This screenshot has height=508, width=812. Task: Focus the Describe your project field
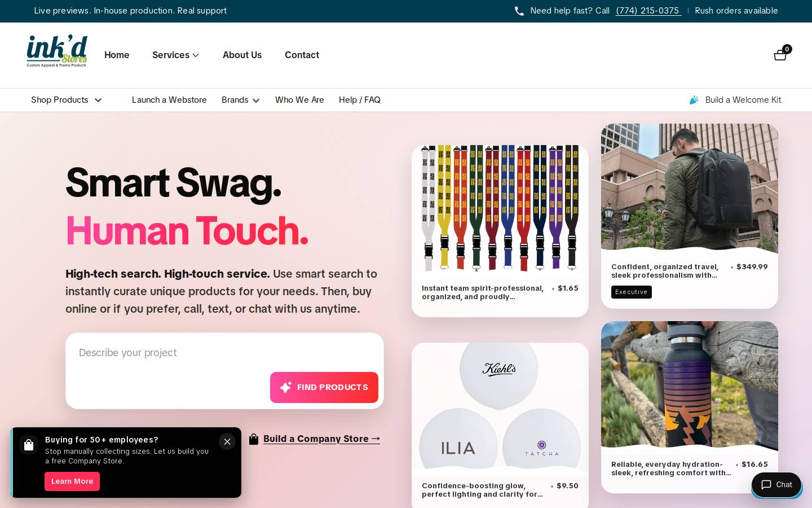coord(224,371)
